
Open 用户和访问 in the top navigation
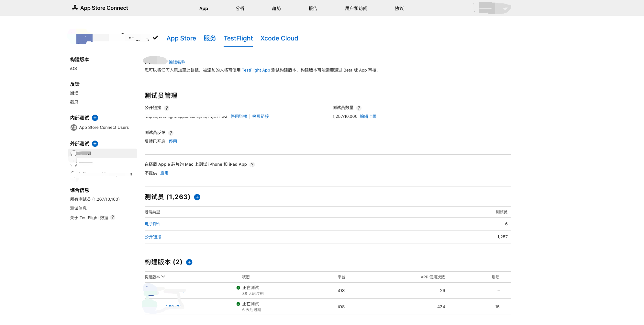(x=356, y=8)
